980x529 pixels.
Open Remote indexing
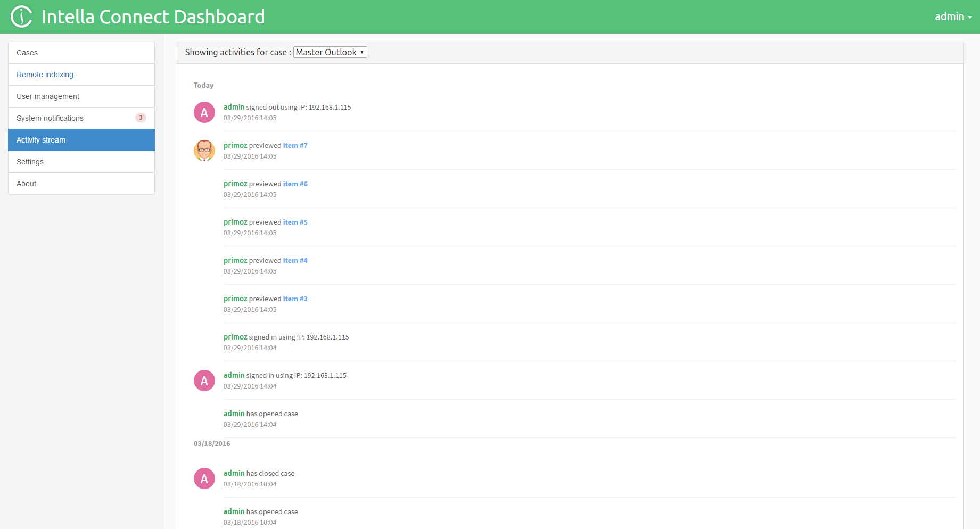[x=45, y=75]
